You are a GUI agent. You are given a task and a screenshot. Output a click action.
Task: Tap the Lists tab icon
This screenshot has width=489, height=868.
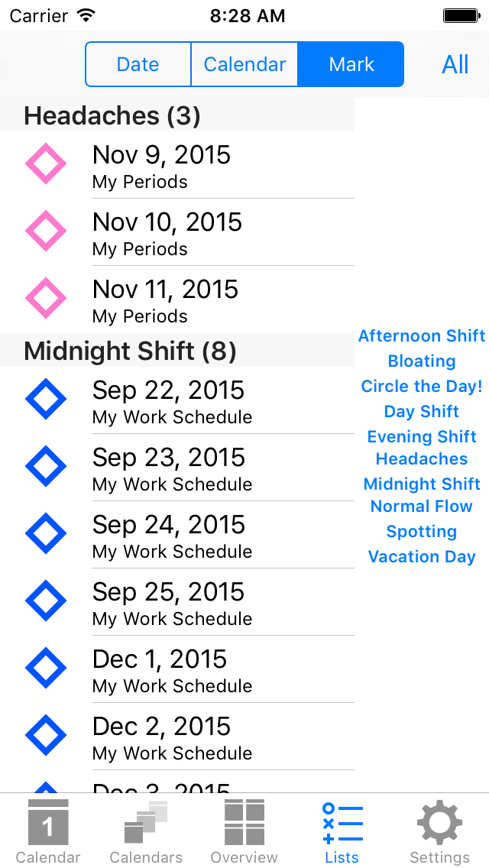[x=342, y=824]
